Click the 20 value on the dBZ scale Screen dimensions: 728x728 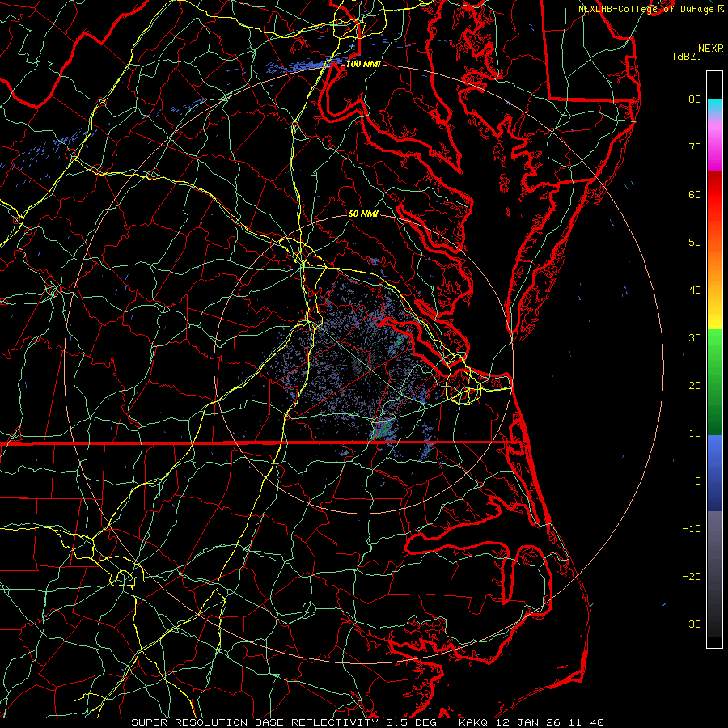tap(695, 386)
